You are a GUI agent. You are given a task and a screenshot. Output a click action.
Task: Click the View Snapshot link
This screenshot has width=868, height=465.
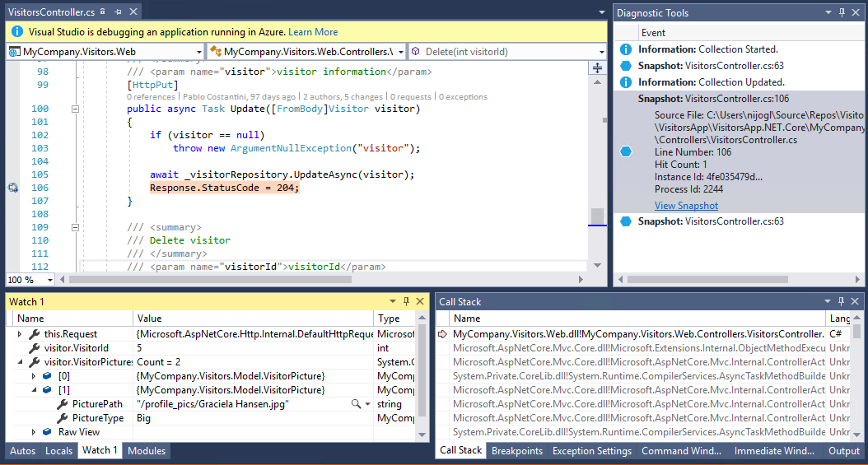point(687,206)
